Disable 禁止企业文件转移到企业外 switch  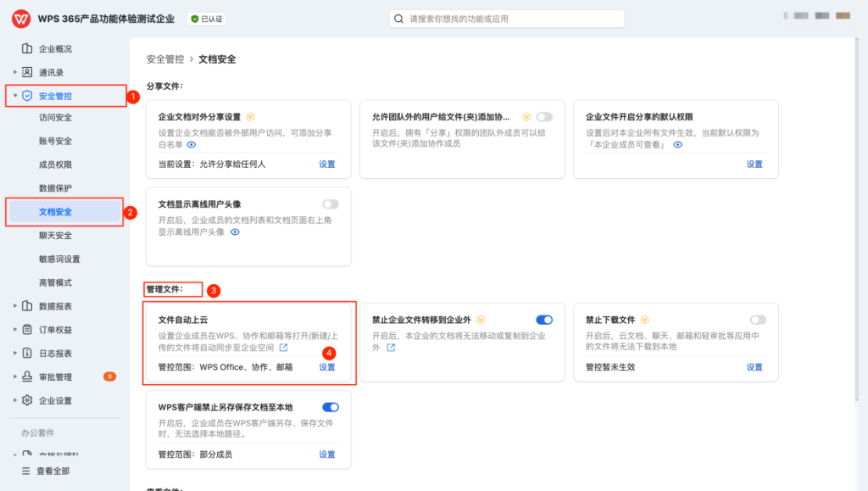coord(544,320)
